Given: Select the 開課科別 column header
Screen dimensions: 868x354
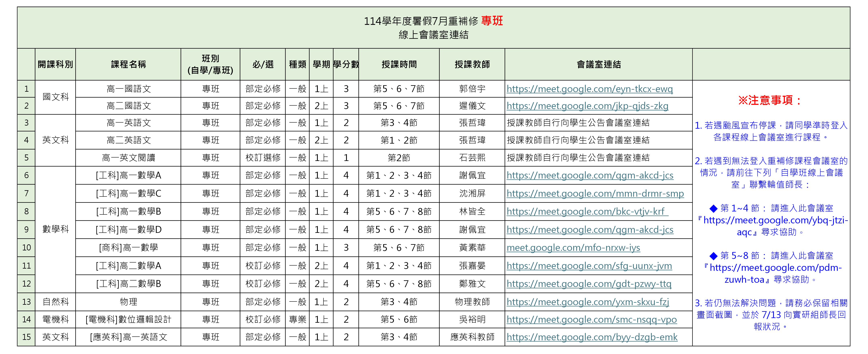Looking at the screenshot, I should (x=55, y=64).
